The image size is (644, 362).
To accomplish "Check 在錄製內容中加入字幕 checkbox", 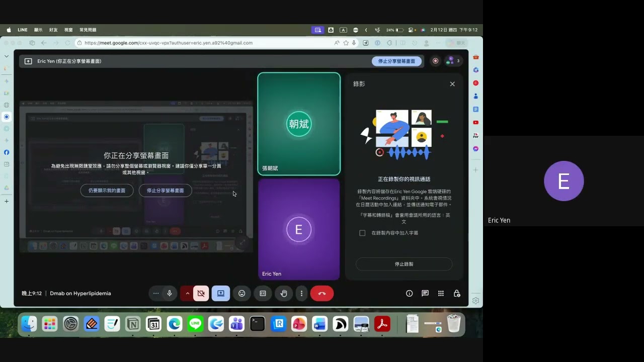I will [x=362, y=233].
